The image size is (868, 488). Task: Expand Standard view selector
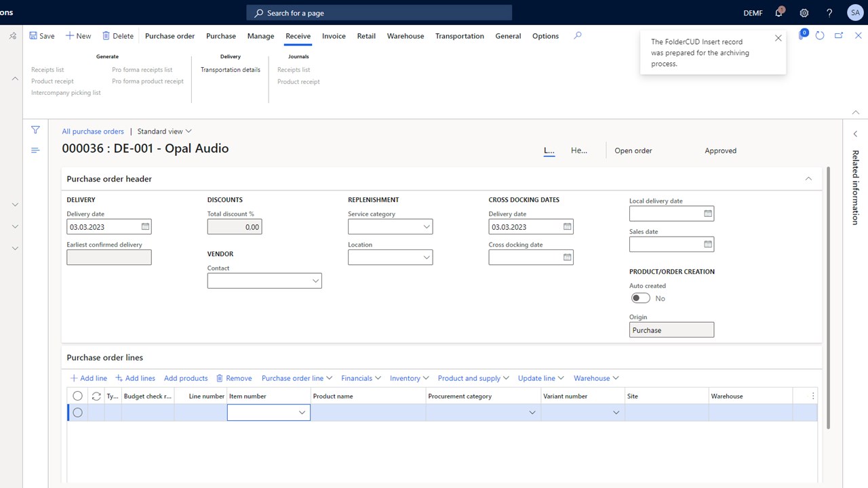[165, 131]
